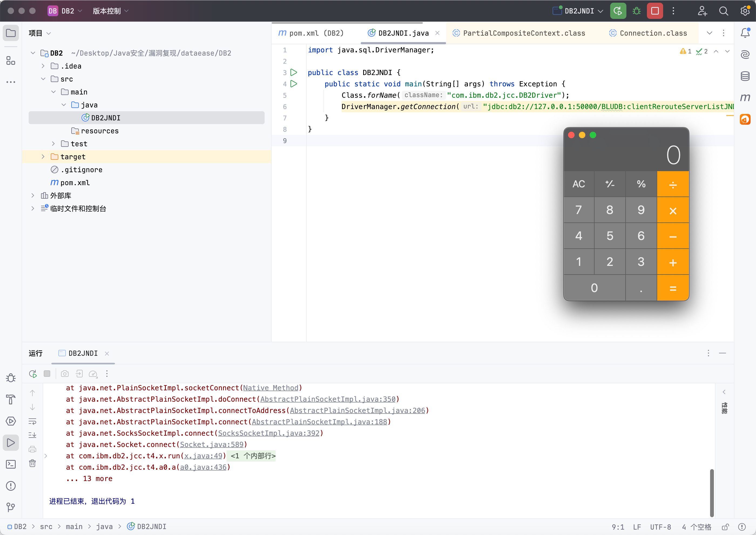
Task: Open the Maven tool window
Action: pyautogui.click(x=745, y=98)
